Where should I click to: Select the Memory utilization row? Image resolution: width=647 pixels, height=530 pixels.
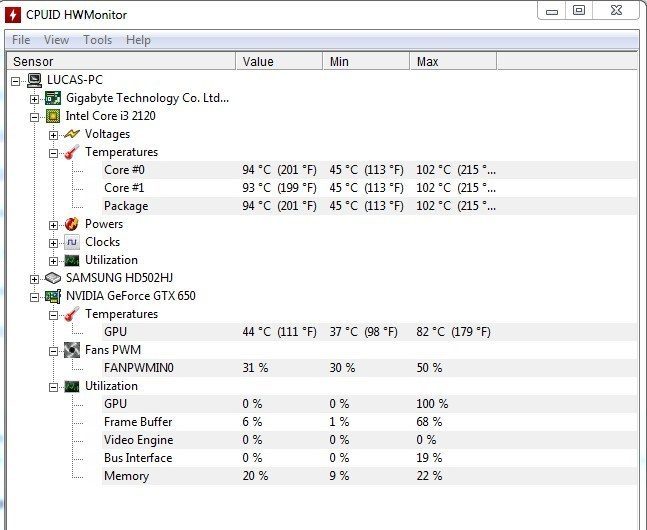pos(369,476)
